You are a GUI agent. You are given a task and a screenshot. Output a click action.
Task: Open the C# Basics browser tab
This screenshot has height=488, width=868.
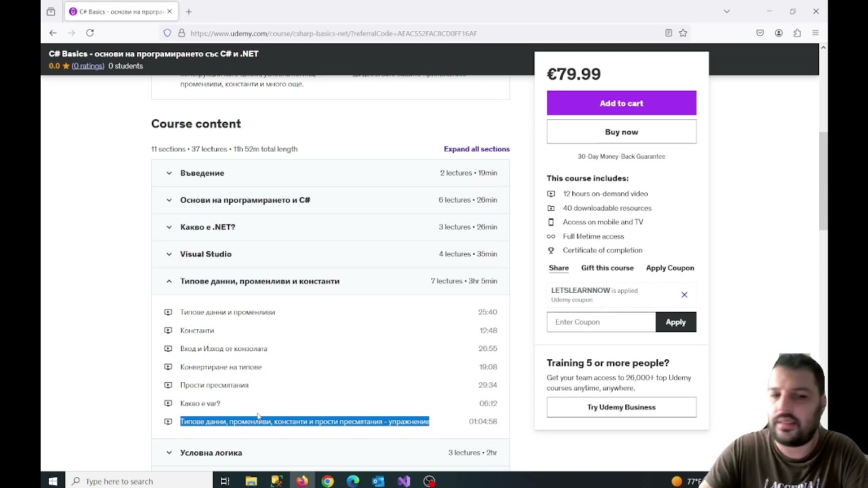tap(121, 12)
